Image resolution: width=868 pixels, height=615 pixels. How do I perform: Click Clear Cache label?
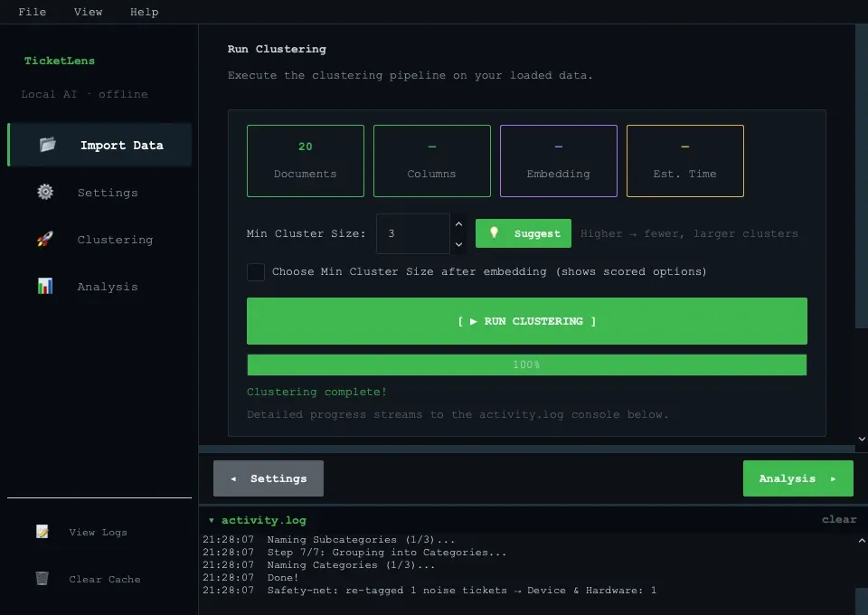coord(105,579)
